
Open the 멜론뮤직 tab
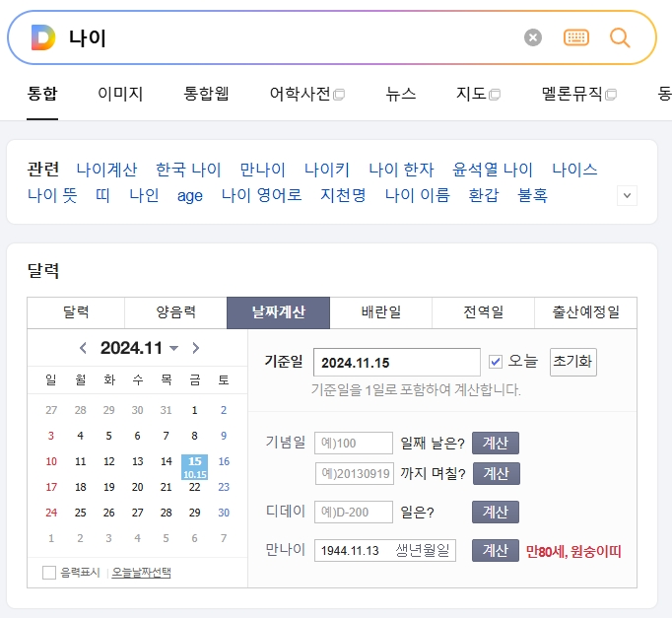pyautogui.click(x=579, y=94)
